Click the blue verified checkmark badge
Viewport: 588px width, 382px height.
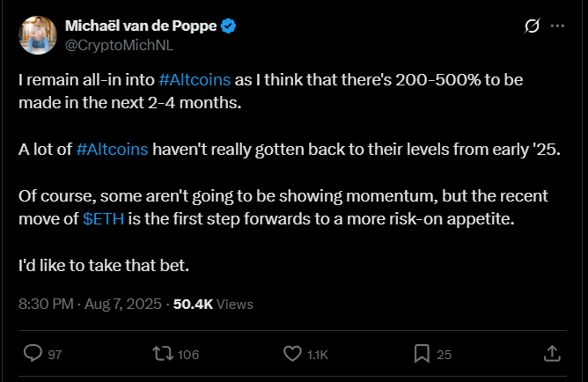pyautogui.click(x=228, y=26)
